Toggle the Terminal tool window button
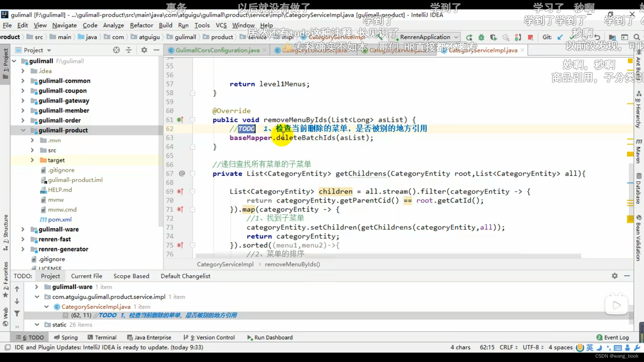The height and width of the screenshot is (362, 644). point(102,338)
